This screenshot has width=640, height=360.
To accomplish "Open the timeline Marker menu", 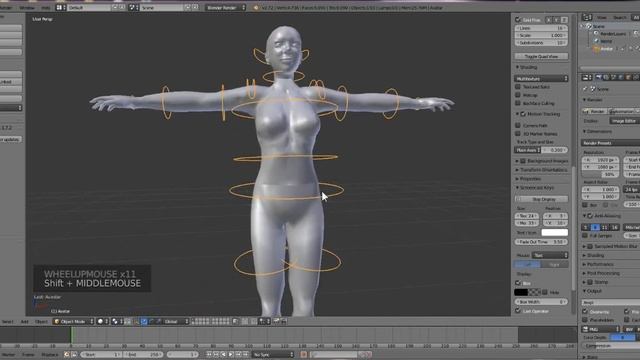I will (x=8, y=355).
